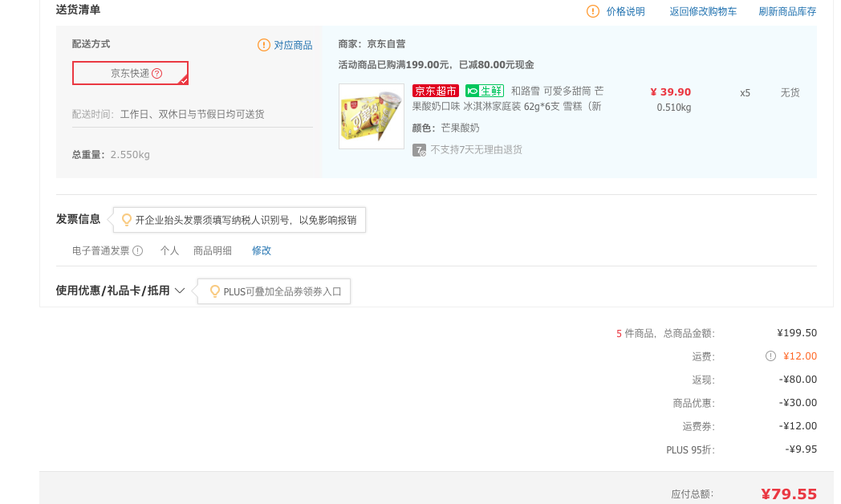Click total goods amount ¥199.50

[x=797, y=333]
